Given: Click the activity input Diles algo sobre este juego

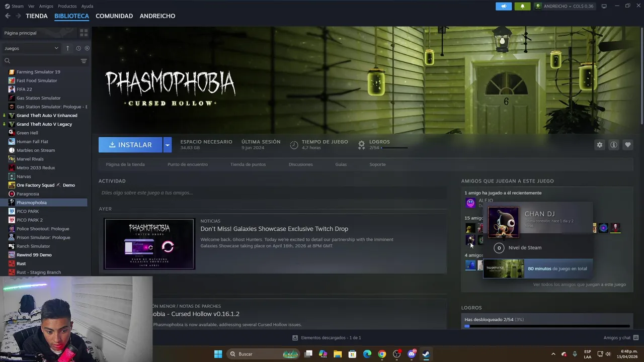Looking at the screenshot, I should 273,193.
